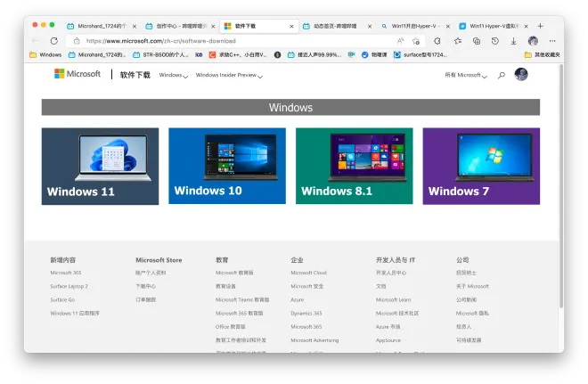The image size is (588, 384).
Task: Open the Windows 10 download tile
Action: coord(227,166)
